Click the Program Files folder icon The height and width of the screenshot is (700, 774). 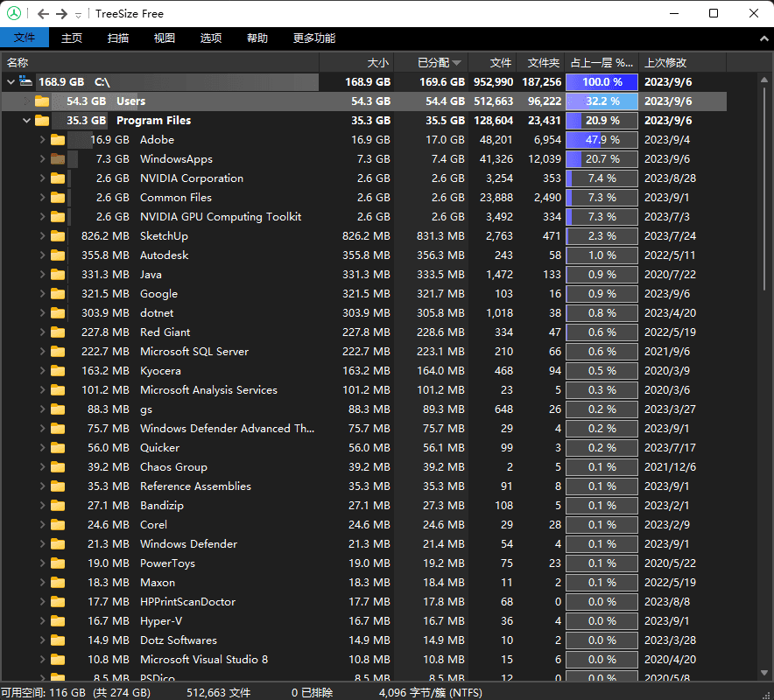tap(42, 121)
